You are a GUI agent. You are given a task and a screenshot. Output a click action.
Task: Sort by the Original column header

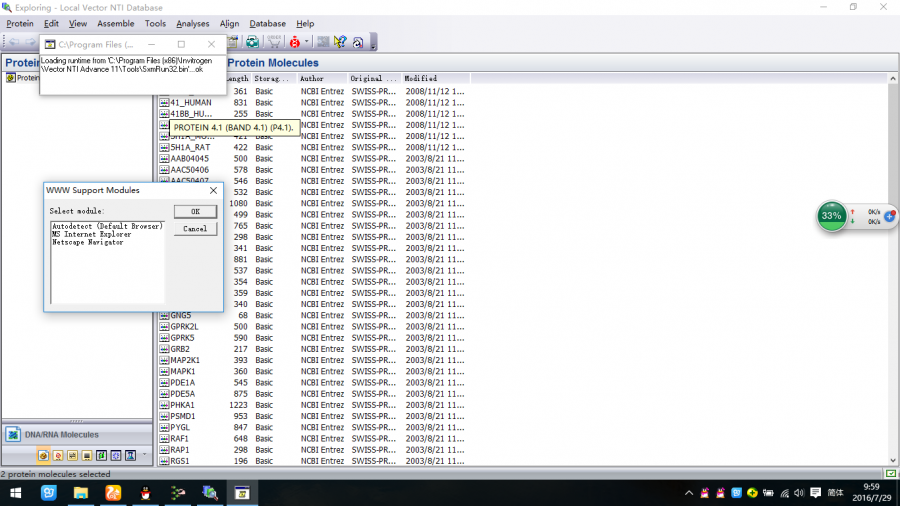tap(374, 79)
